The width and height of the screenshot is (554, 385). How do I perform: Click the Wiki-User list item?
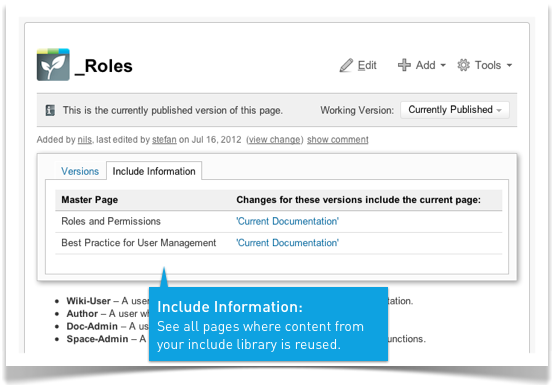88,301
